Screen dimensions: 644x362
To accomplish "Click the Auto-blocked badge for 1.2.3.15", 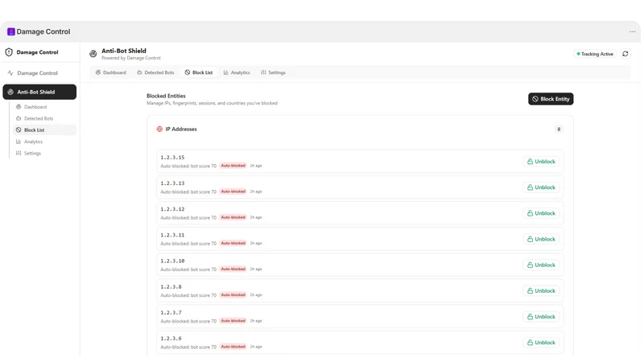I will pyautogui.click(x=233, y=166).
